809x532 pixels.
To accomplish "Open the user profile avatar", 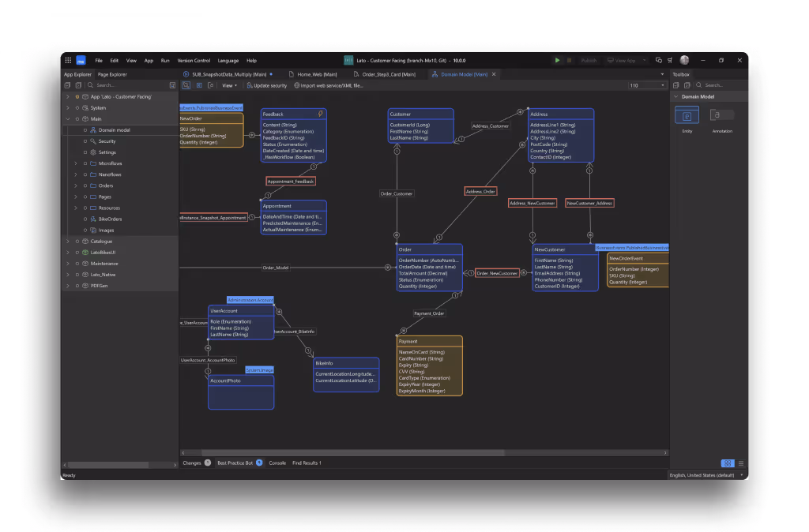I will [x=685, y=60].
